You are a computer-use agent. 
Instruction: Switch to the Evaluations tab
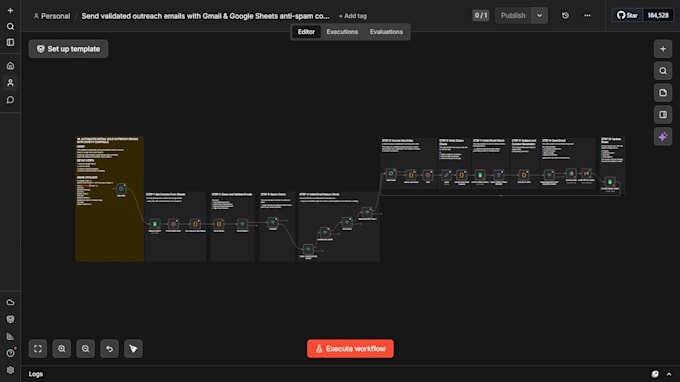386,32
